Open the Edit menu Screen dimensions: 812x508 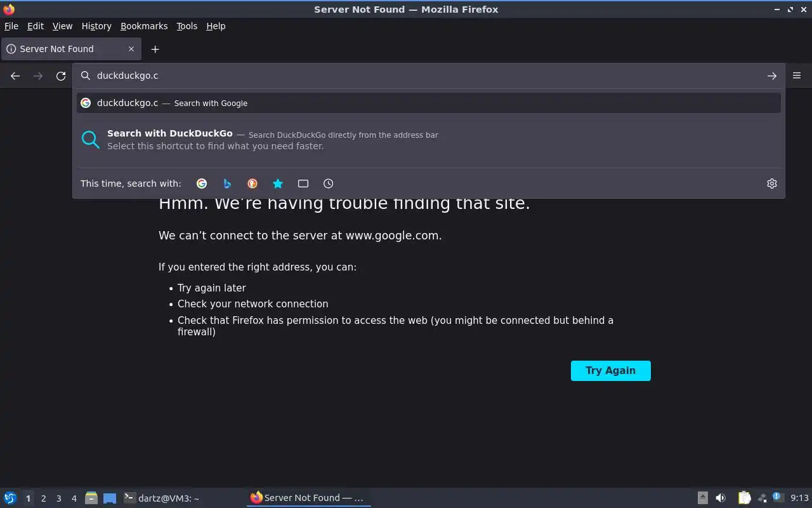pyautogui.click(x=36, y=26)
